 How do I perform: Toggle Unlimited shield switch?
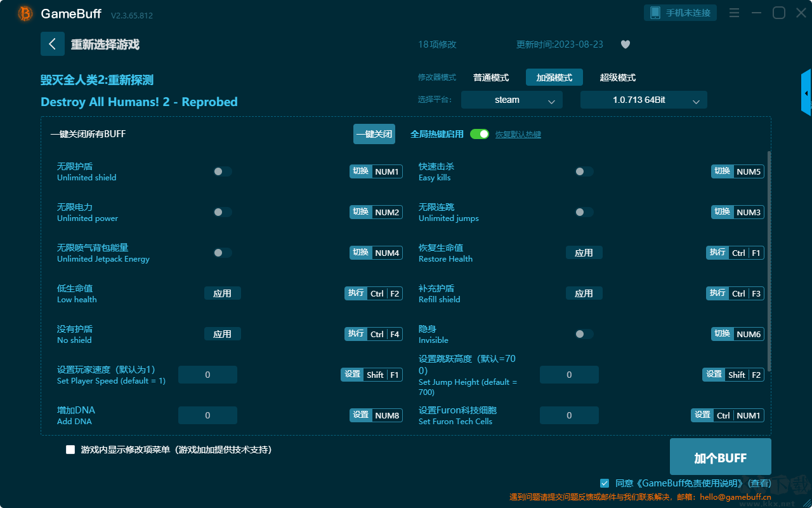(223, 171)
